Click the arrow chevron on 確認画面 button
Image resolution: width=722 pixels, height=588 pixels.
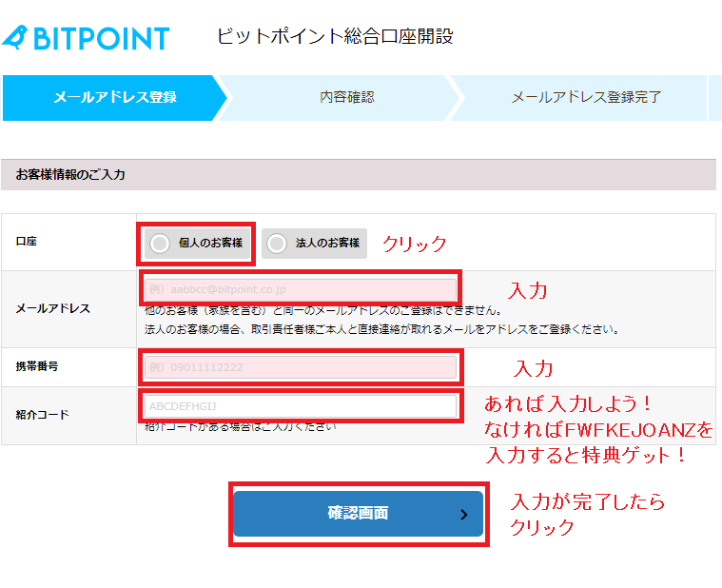tap(463, 515)
